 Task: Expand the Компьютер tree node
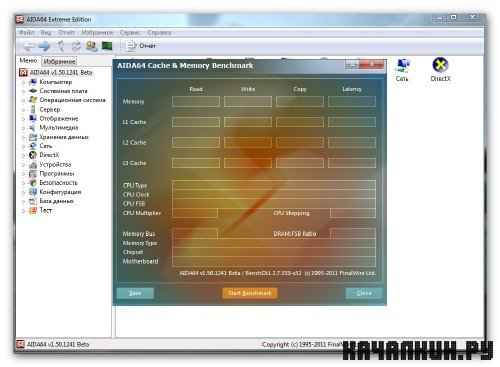click(23, 82)
